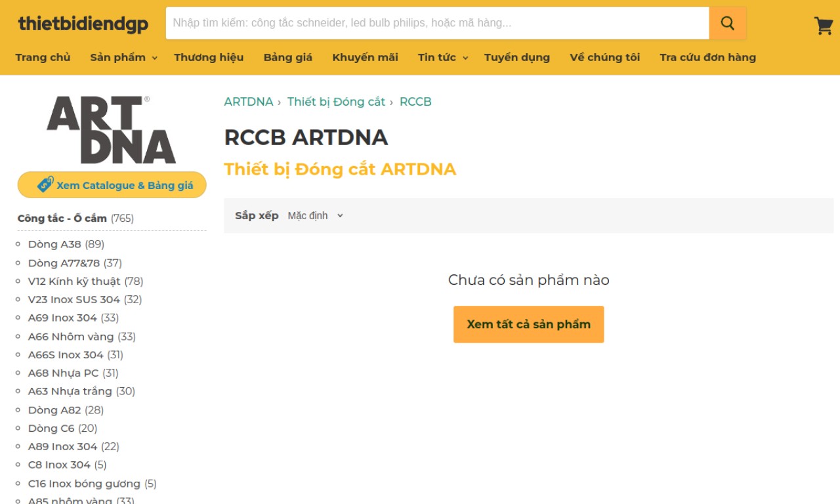Select A68 Nhựa PC category
Screen dimensions: 840x504
pyautogui.click(x=63, y=373)
